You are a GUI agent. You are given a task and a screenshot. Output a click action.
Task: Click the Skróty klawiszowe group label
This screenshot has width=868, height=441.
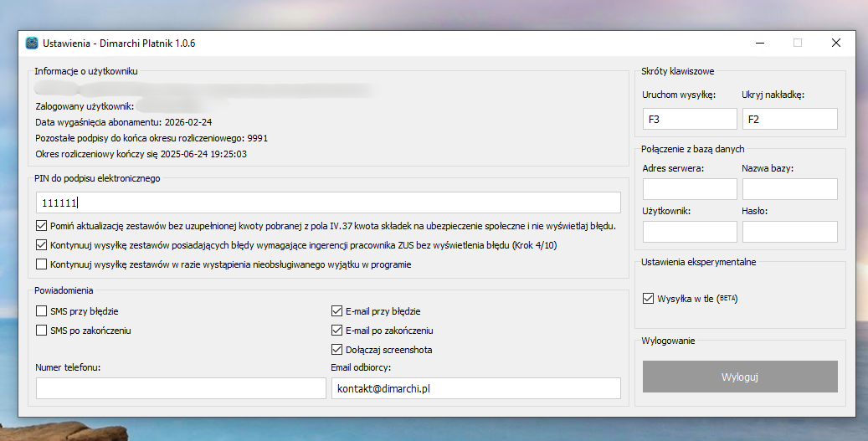677,71
